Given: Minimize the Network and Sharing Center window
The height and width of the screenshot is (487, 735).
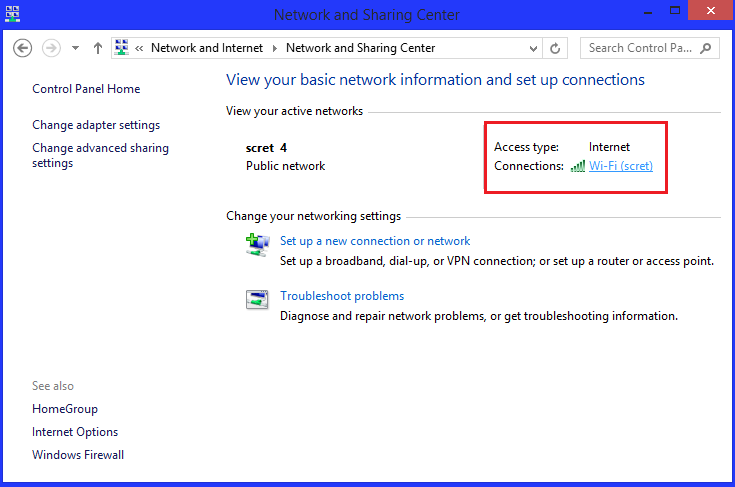Looking at the screenshot, I should click(x=648, y=13).
